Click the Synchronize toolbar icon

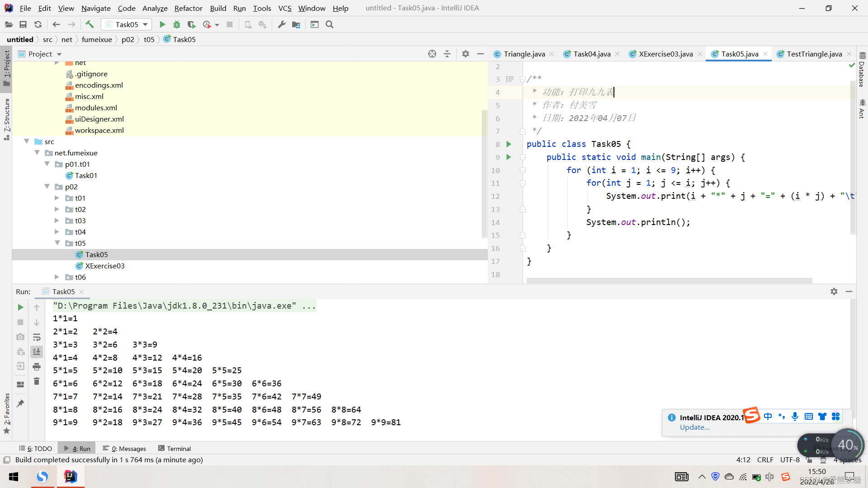38,24
